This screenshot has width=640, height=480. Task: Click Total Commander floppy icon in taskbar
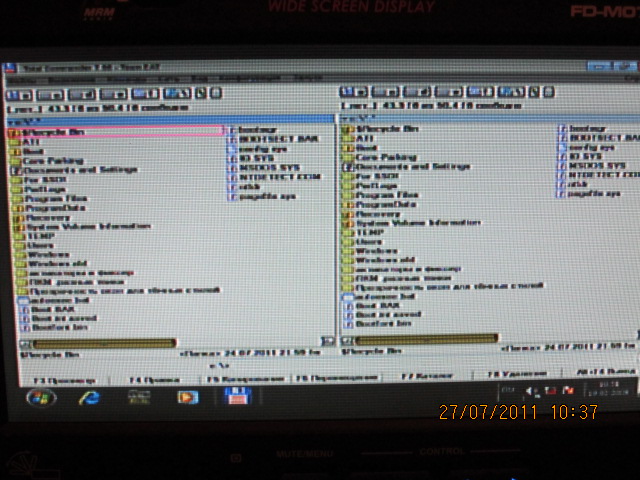click(236, 396)
